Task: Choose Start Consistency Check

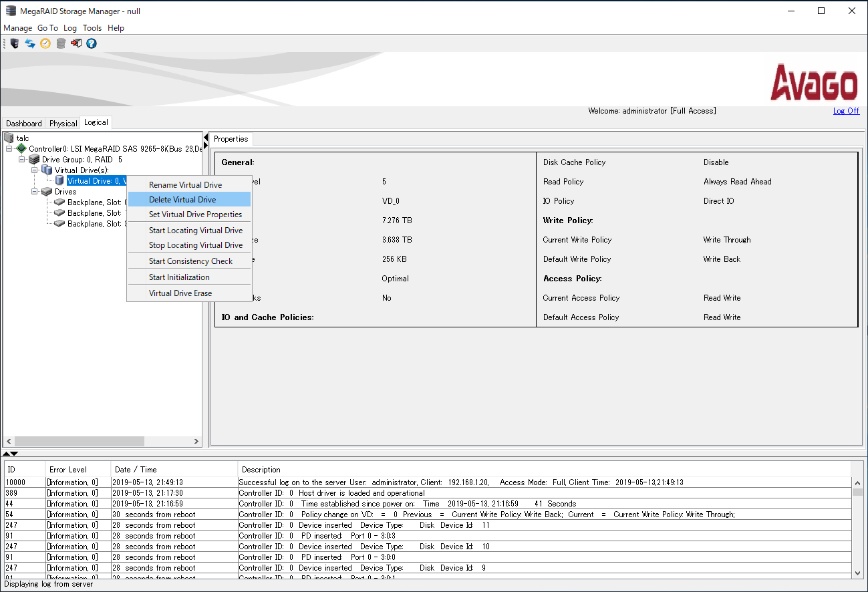Action: coord(189,261)
